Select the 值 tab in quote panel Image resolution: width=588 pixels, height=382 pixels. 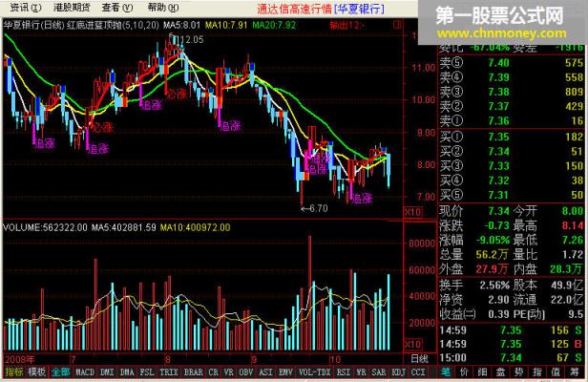(556, 371)
